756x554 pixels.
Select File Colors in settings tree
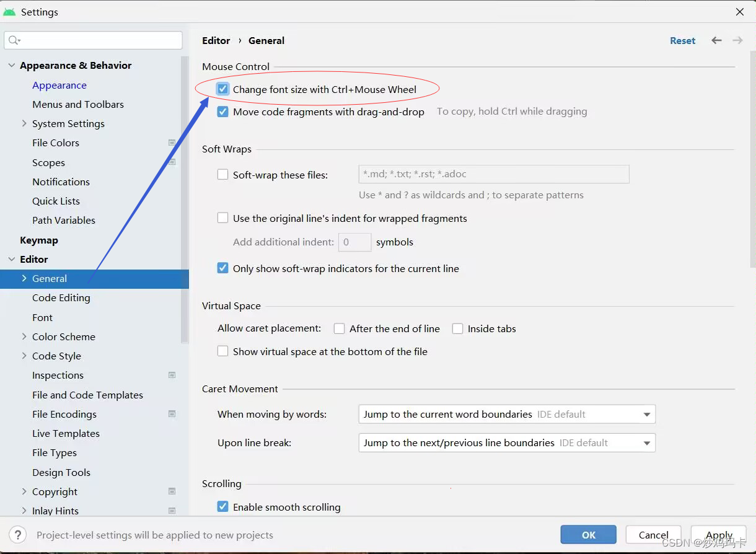[x=56, y=143]
